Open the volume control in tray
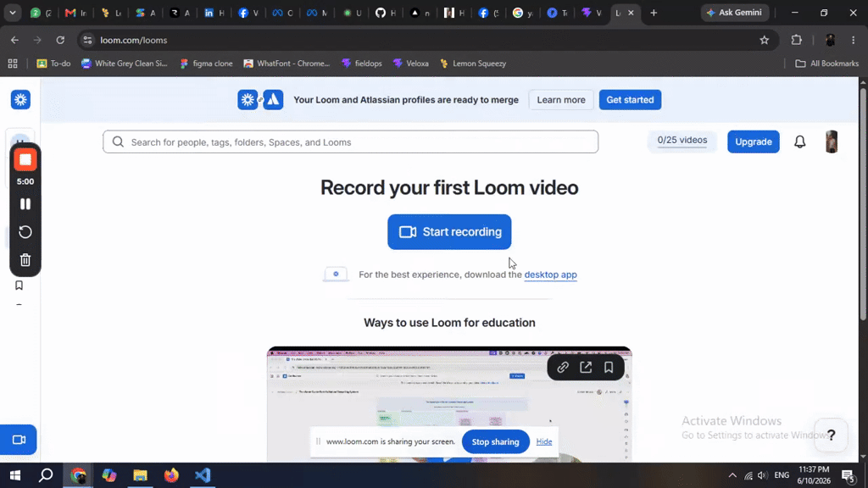The width and height of the screenshot is (868, 488). coord(762,475)
